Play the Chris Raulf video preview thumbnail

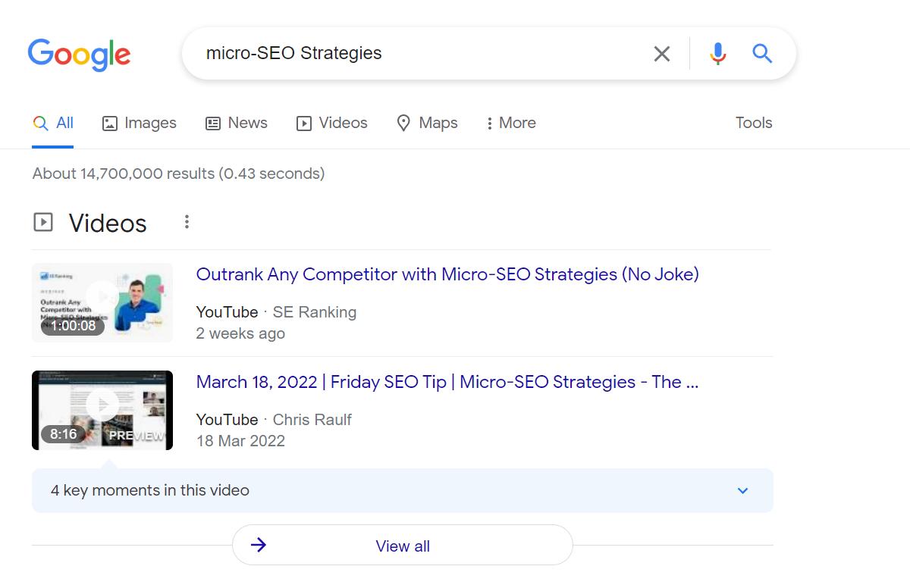click(102, 410)
